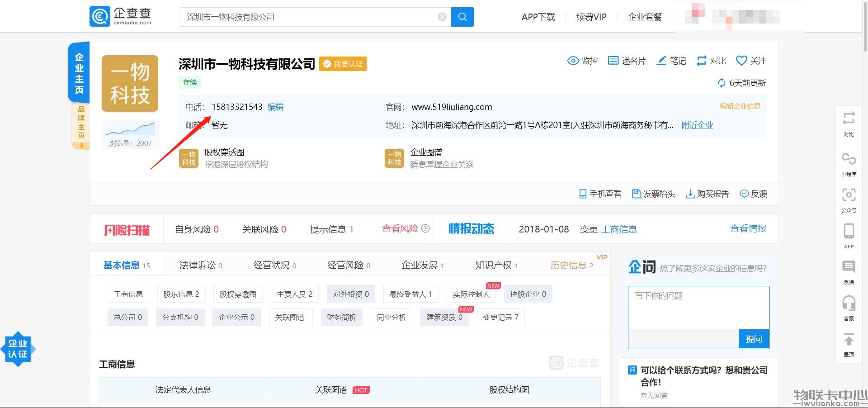Click the 工商信息 section button

coord(128,294)
